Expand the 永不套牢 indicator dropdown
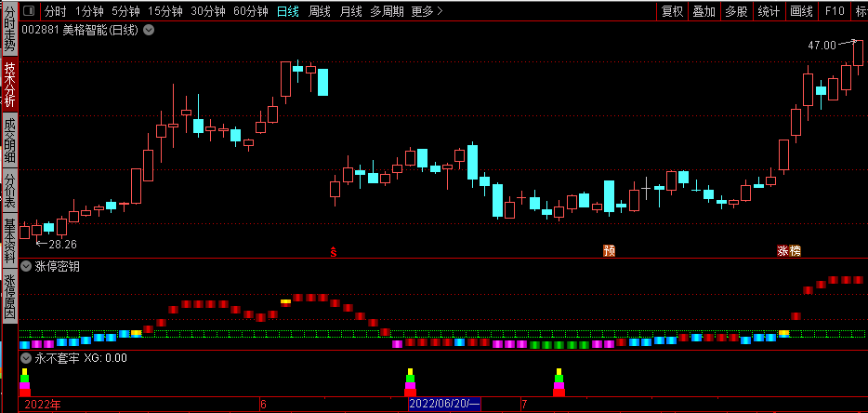868x413 pixels. point(25,358)
